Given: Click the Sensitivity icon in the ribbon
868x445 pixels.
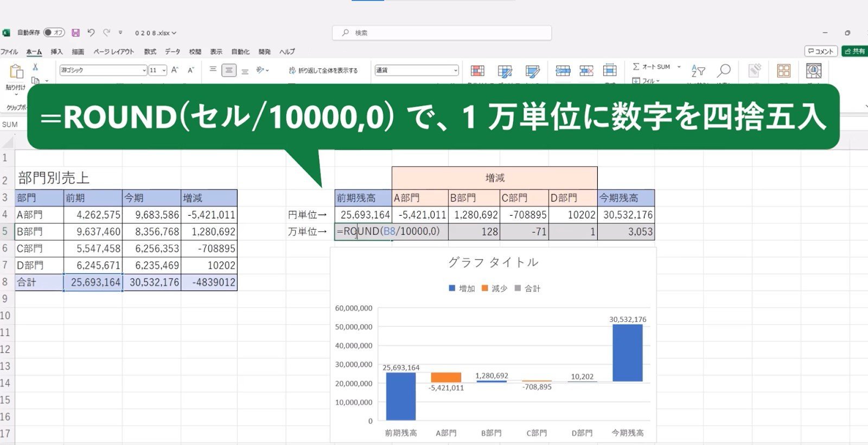Looking at the screenshot, I should [755, 70].
